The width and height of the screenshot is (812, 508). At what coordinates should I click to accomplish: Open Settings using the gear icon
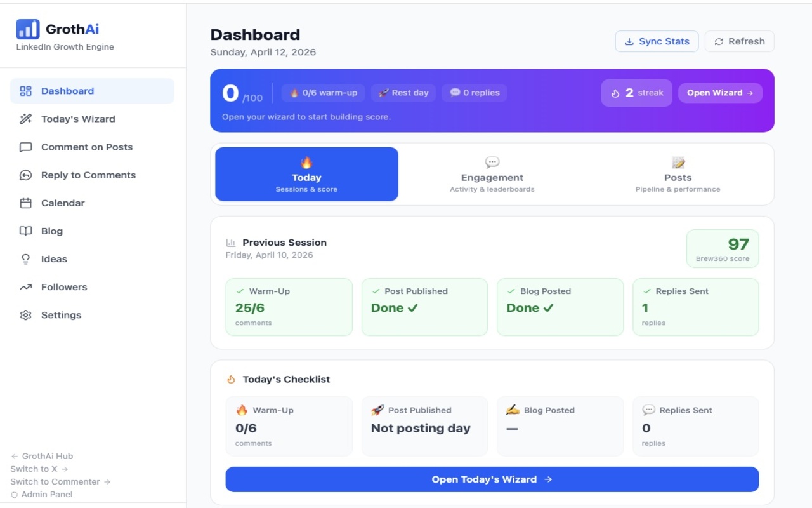[25, 314]
